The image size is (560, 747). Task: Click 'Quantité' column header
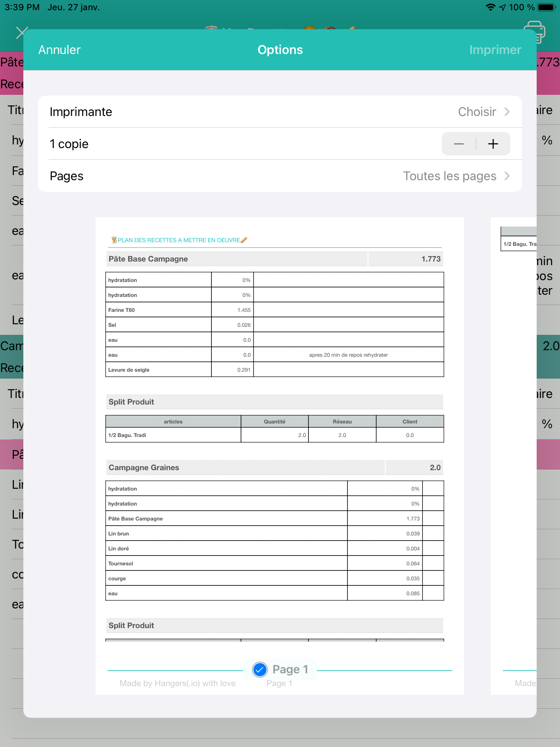[275, 422]
